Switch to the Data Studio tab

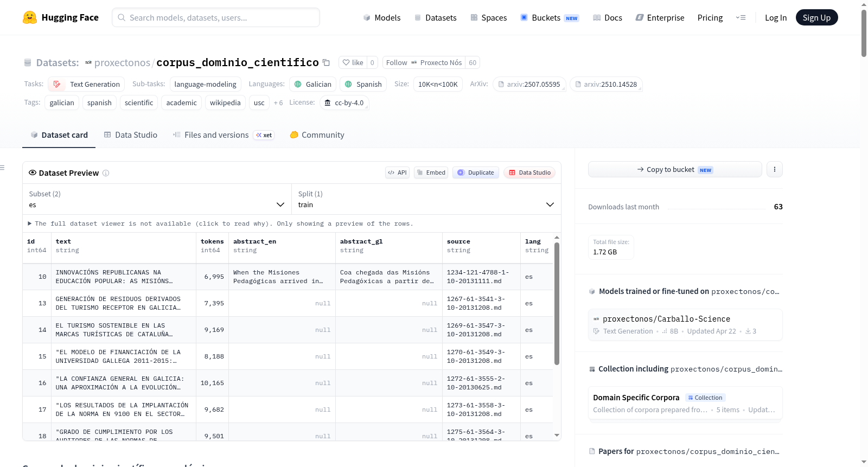pyautogui.click(x=131, y=135)
